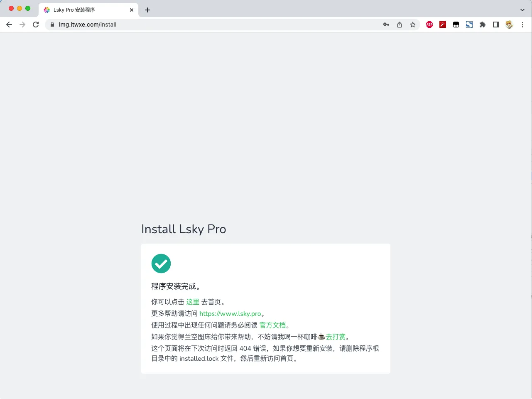This screenshot has height=399, width=532.
Task: Open the share page icon
Action: pos(400,25)
